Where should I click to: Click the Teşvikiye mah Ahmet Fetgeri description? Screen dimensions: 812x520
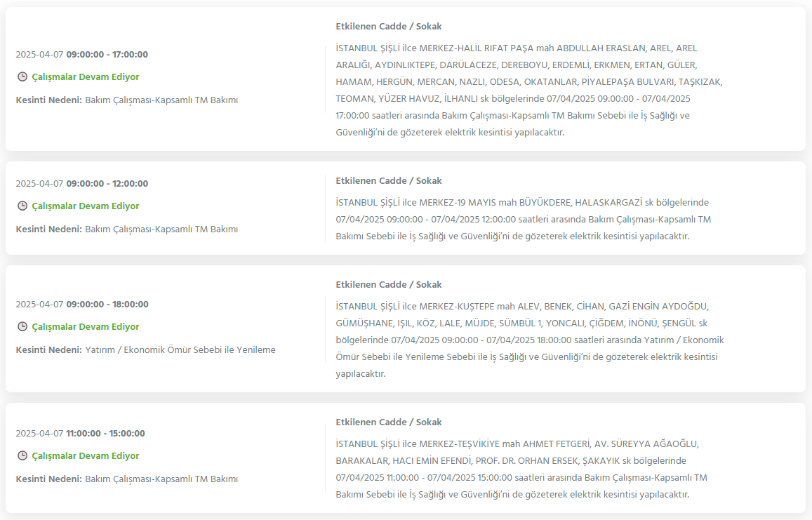pyautogui.click(x=521, y=469)
